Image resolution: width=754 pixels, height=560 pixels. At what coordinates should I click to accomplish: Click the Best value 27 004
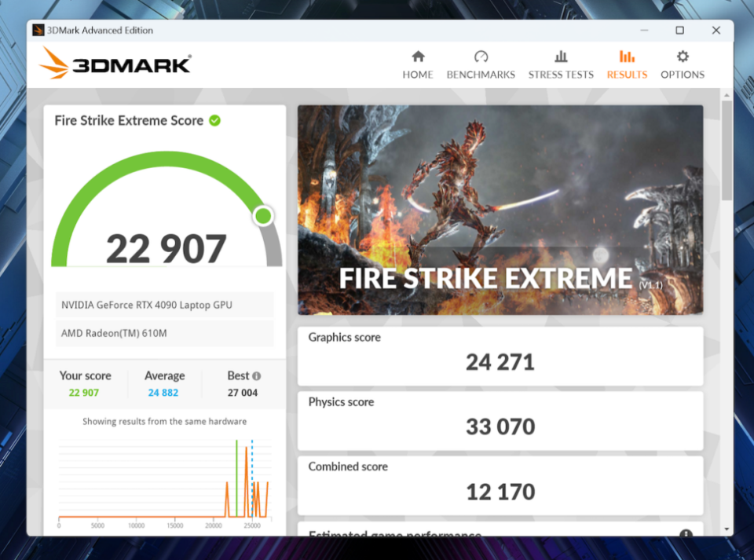tap(243, 393)
